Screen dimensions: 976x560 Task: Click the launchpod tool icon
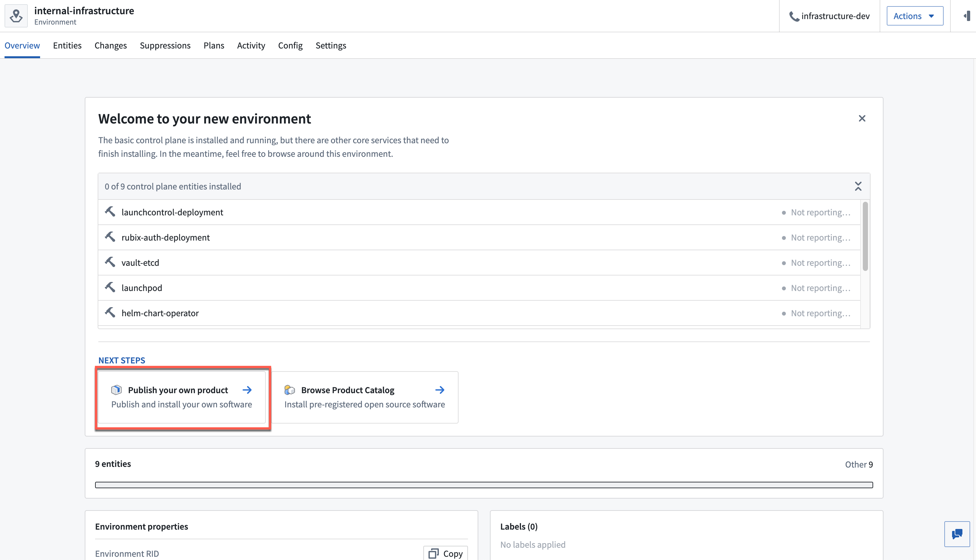pos(111,288)
